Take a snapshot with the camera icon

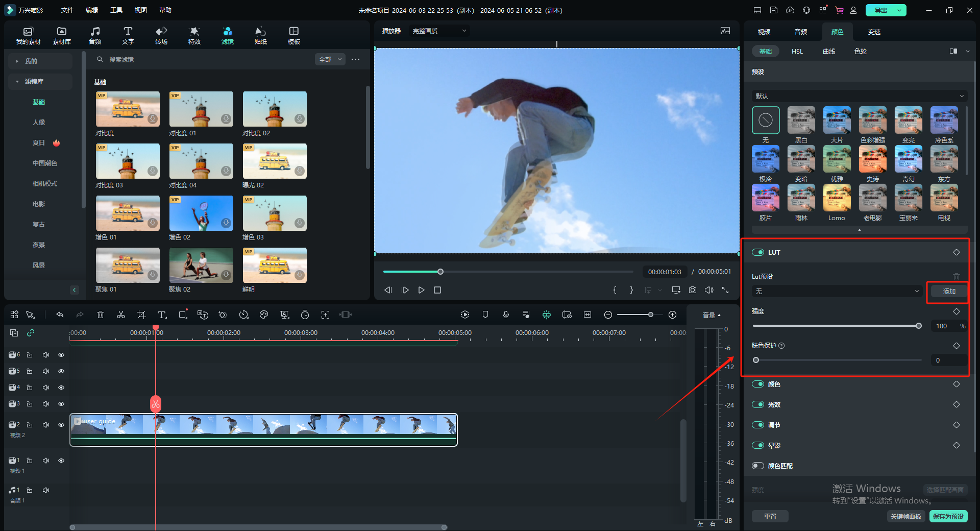pos(693,290)
